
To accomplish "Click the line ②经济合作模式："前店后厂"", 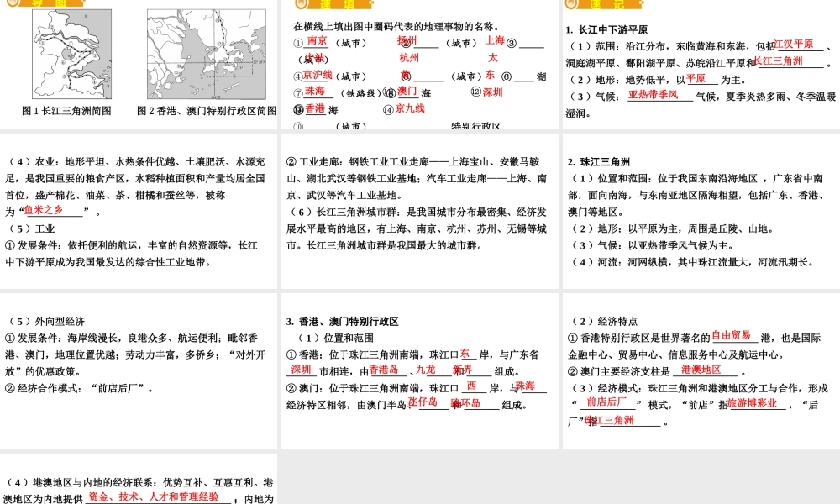I will (79, 388).
